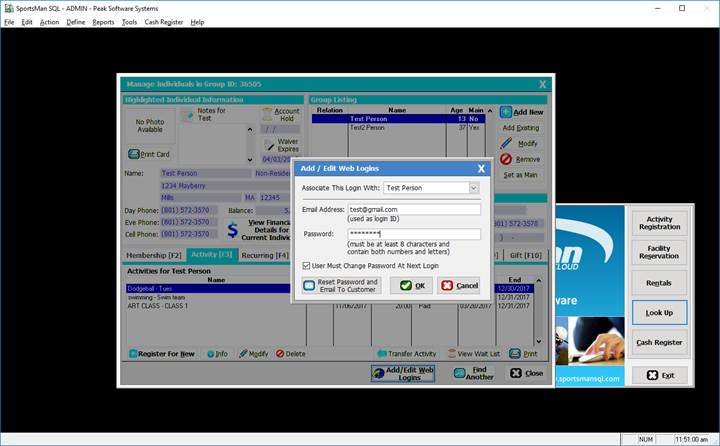Click the Remove member icon
The height and width of the screenshot is (446, 720).
(506, 159)
